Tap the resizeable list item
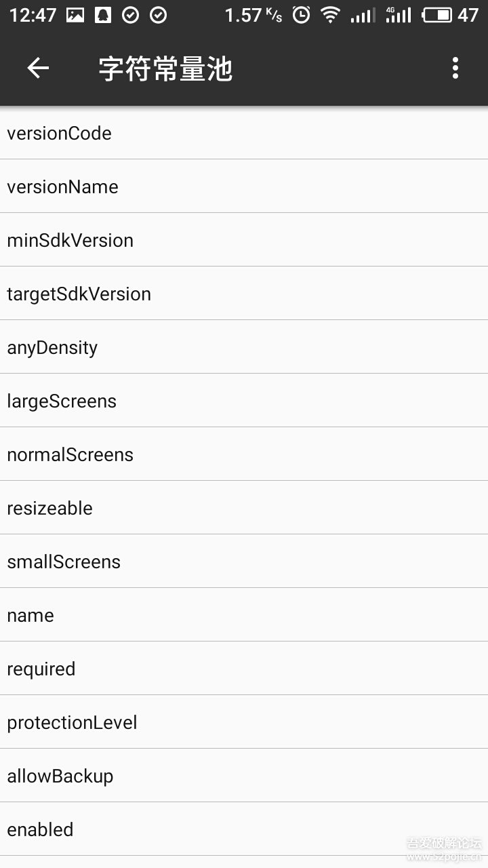Image resolution: width=488 pixels, height=868 pixels. tap(244, 508)
